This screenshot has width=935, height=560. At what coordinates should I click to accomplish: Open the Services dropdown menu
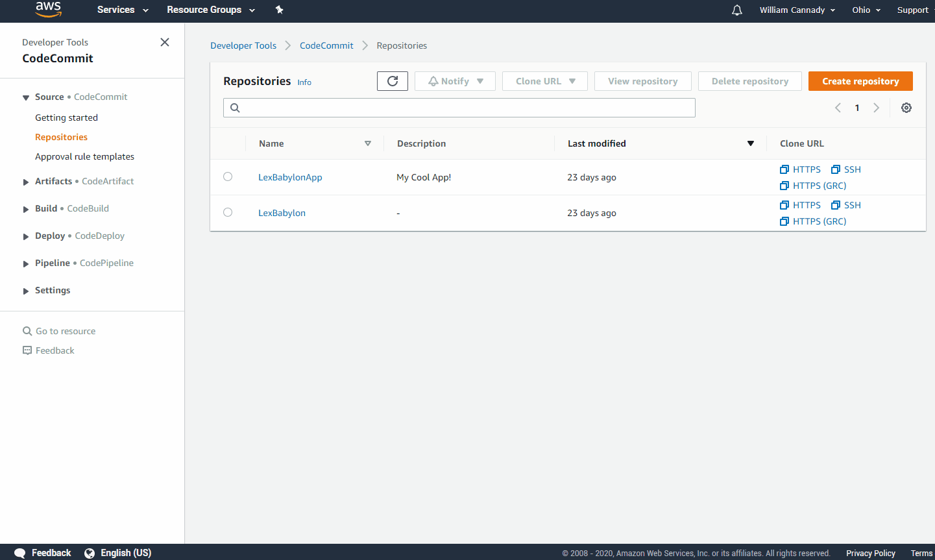123,10
